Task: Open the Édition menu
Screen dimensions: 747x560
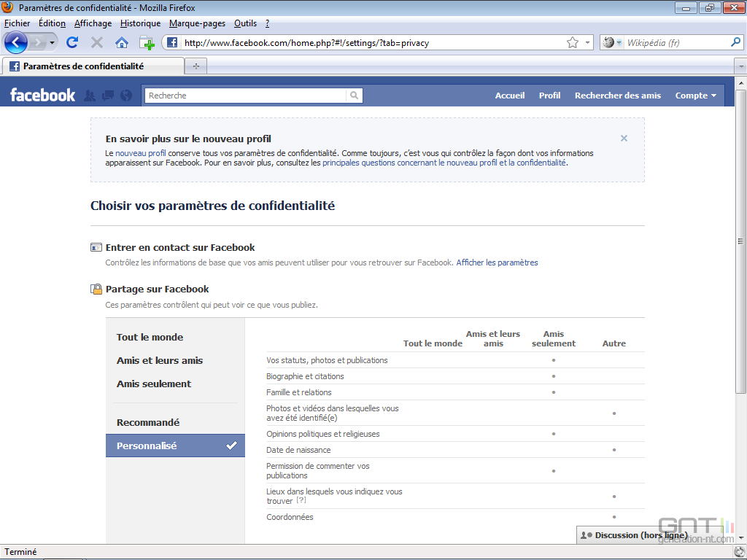Action: pyautogui.click(x=52, y=23)
